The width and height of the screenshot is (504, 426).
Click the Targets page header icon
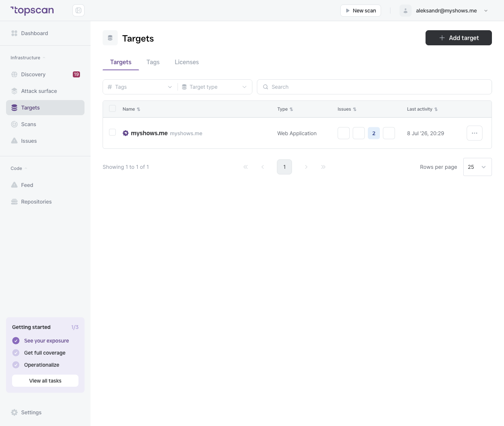(x=110, y=38)
